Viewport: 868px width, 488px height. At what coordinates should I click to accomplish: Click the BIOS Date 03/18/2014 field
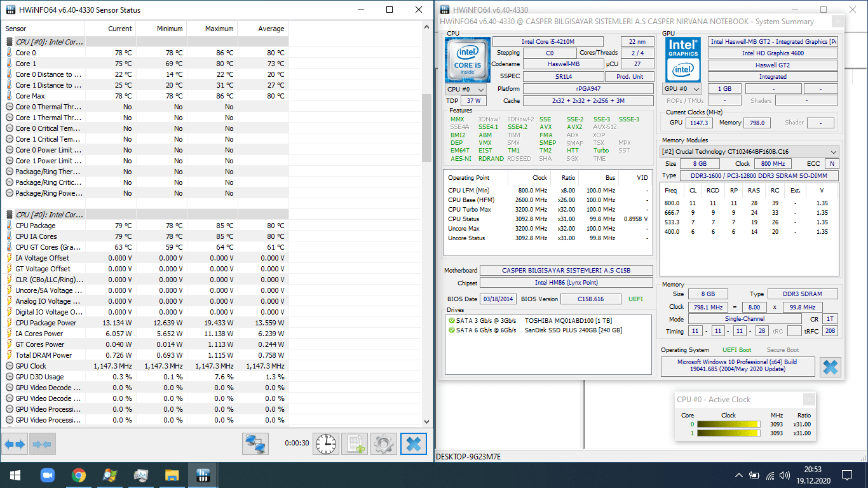pyautogui.click(x=498, y=299)
